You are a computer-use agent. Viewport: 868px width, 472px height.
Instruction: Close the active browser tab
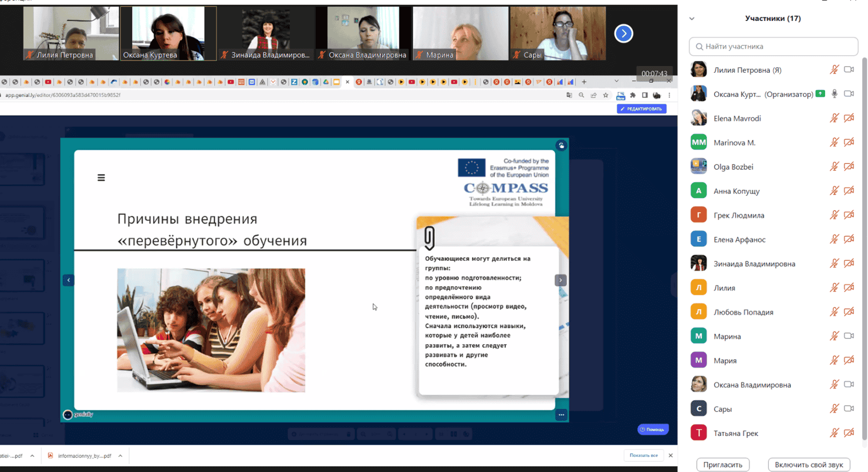tap(348, 82)
